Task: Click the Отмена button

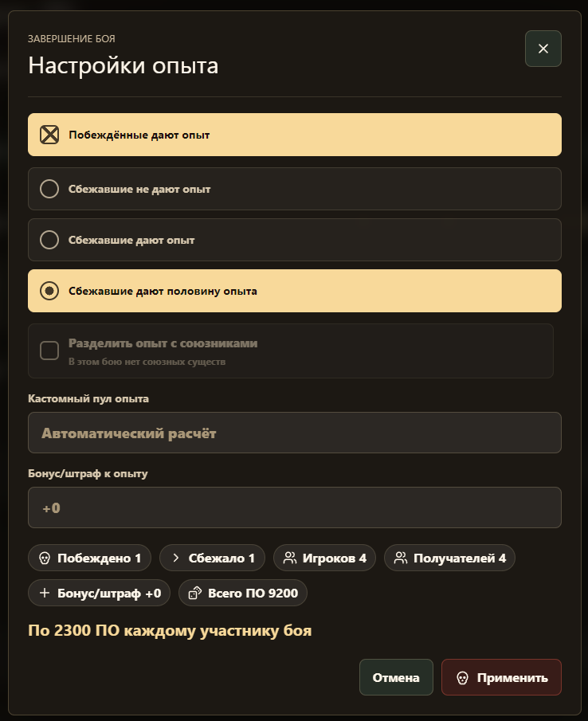Action: 396,677
